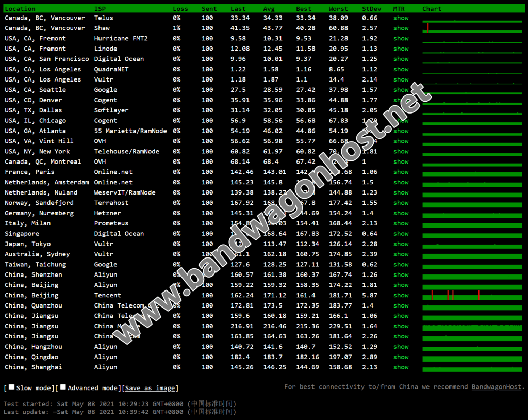Open the BandwagonHost recommendation link
The height and width of the screenshot is (420, 528).
tap(497, 387)
